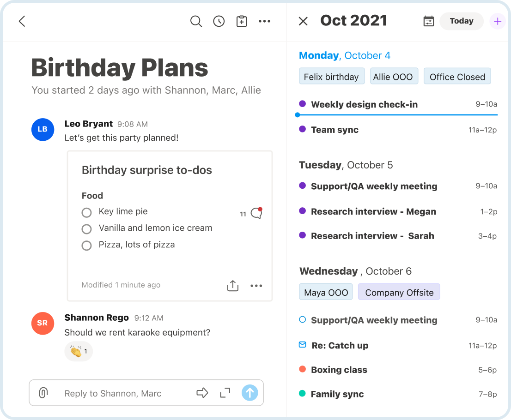The image size is (511, 420).
Task: Click the Reply to Shannon, Marc field
Action: pyautogui.click(x=113, y=393)
